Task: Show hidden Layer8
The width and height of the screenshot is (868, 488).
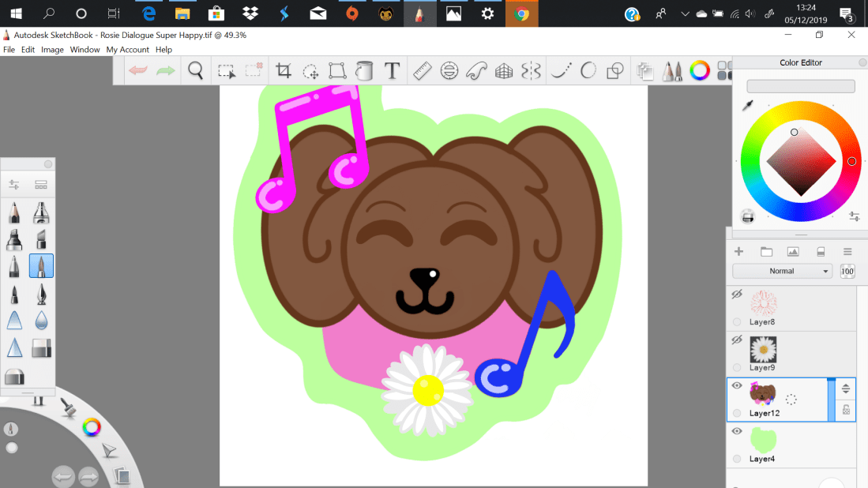Action: click(x=738, y=295)
